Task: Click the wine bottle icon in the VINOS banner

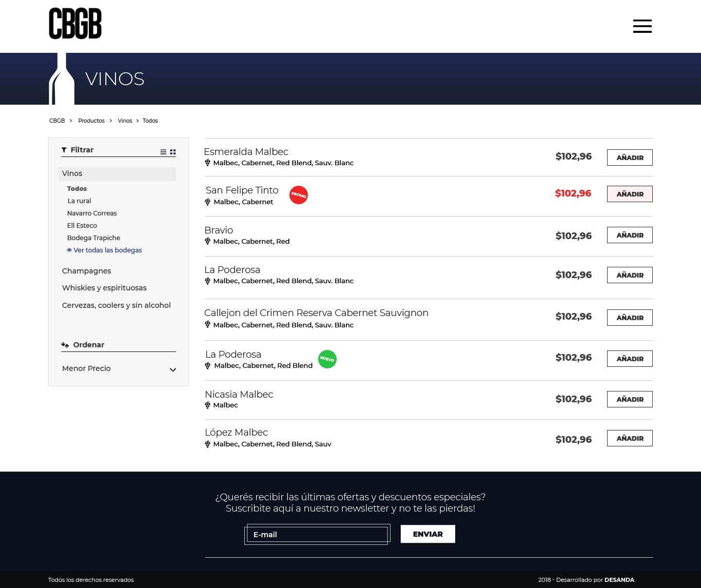Action: [x=62, y=79]
